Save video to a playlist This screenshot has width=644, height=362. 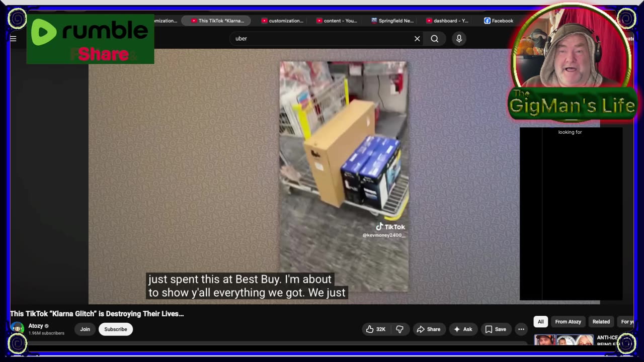click(496, 329)
